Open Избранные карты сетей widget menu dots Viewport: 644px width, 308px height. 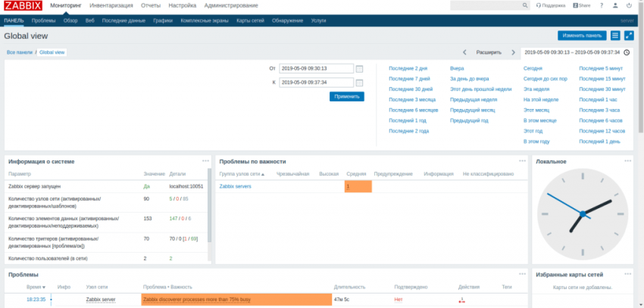(628, 274)
